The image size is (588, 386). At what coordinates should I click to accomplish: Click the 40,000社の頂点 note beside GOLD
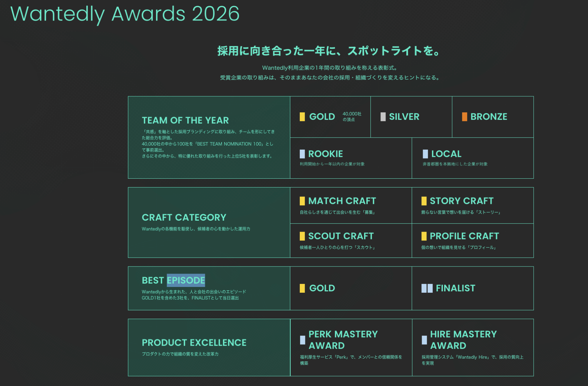coord(352,117)
